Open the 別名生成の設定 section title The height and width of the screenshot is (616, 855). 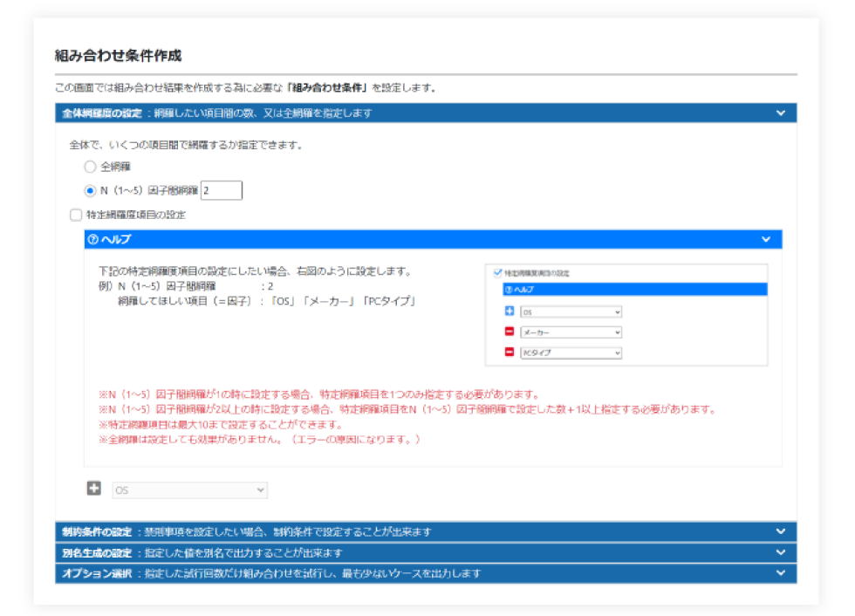coord(97,552)
